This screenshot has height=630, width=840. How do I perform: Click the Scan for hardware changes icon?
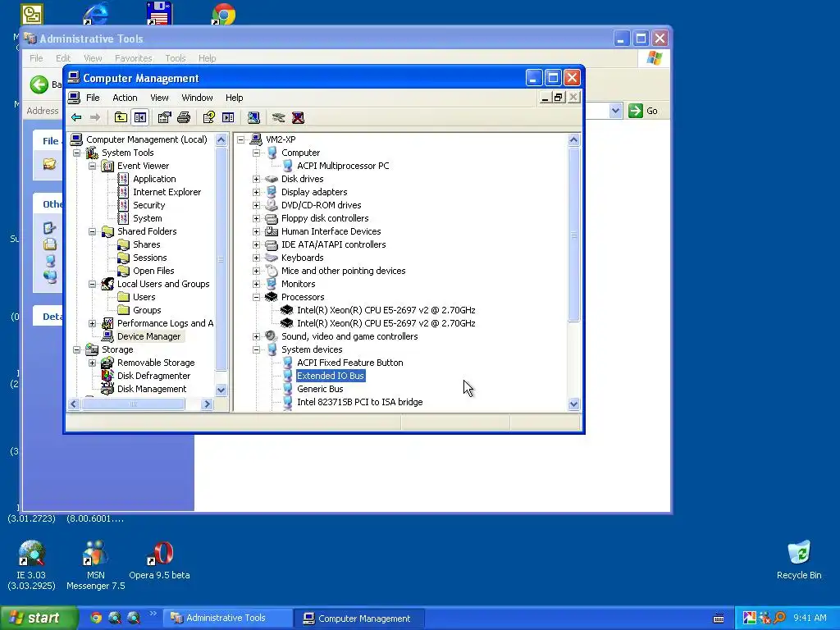point(254,117)
